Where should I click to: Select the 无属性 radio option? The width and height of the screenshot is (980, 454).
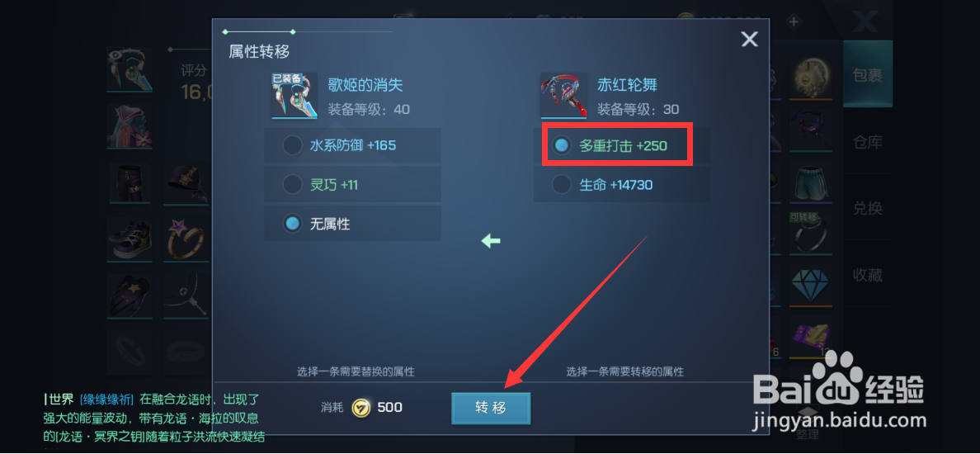[352, 223]
